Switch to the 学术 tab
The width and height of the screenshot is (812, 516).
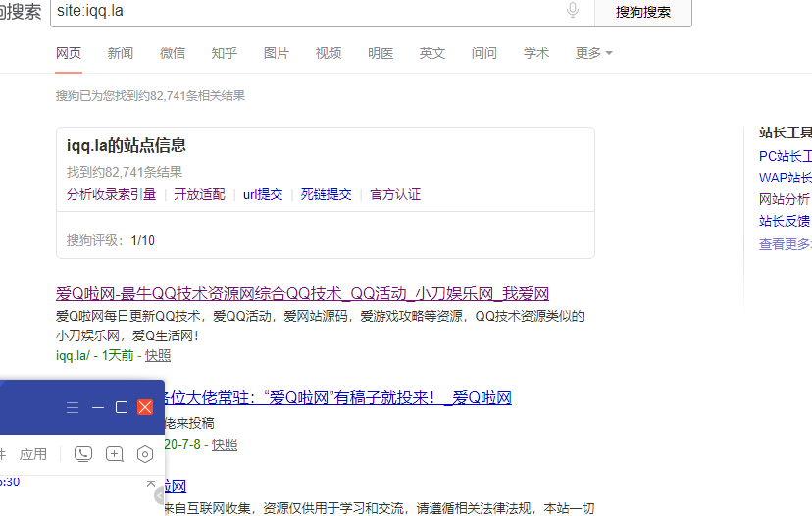[x=536, y=53]
